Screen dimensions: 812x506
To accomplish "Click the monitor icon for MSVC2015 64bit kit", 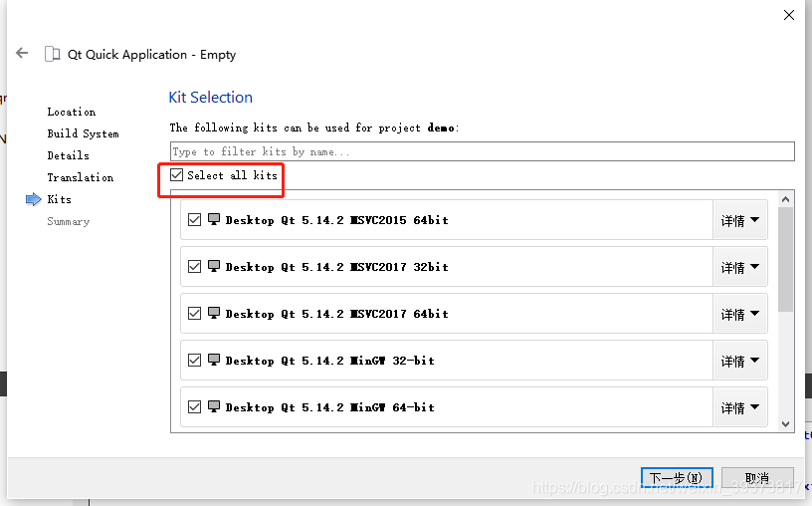I will [214, 219].
